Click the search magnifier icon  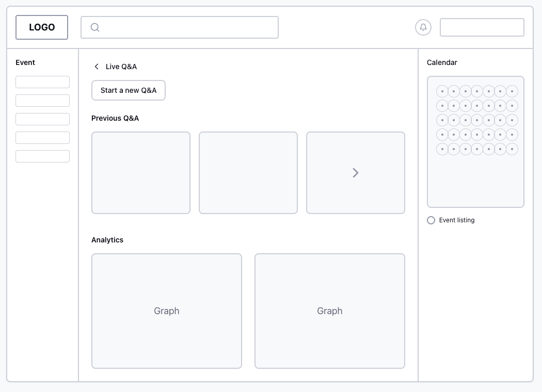click(95, 27)
